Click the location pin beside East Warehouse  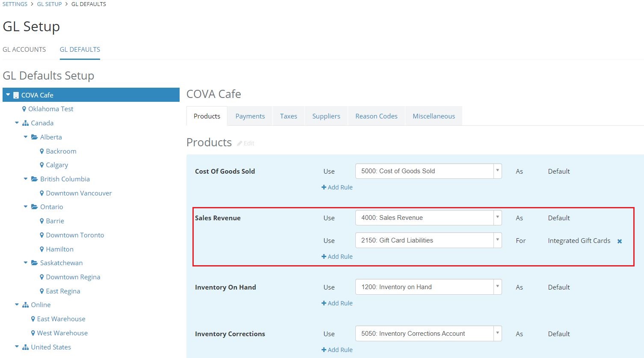tap(33, 319)
